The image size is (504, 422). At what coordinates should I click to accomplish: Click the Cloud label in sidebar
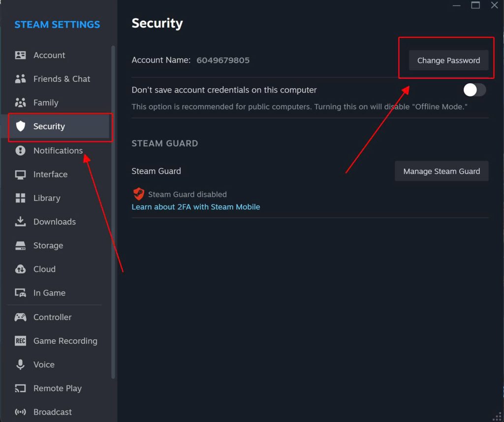point(44,269)
